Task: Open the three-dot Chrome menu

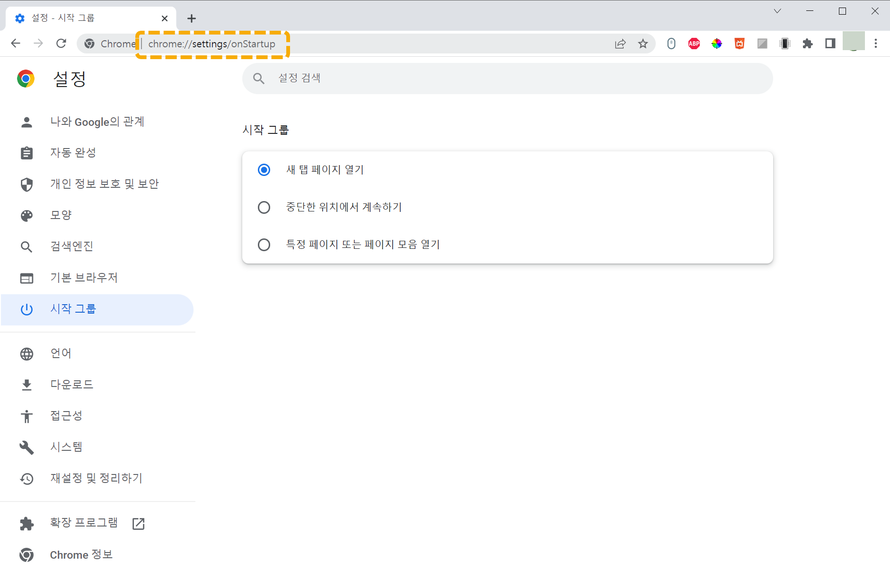Action: coord(876,43)
